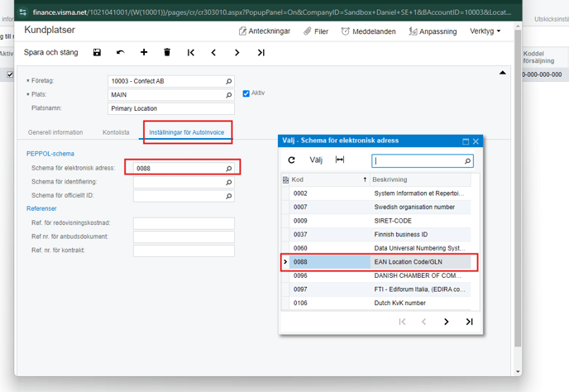The image size is (569, 392).
Task: Open Anteckningar notes
Action: coord(265,31)
